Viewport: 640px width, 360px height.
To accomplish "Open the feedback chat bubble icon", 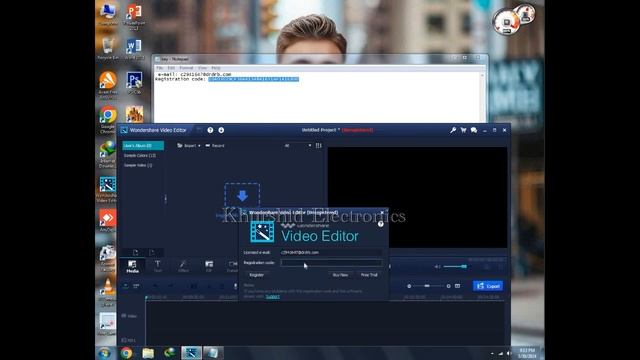I will pyautogui.click(x=474, y=130).
